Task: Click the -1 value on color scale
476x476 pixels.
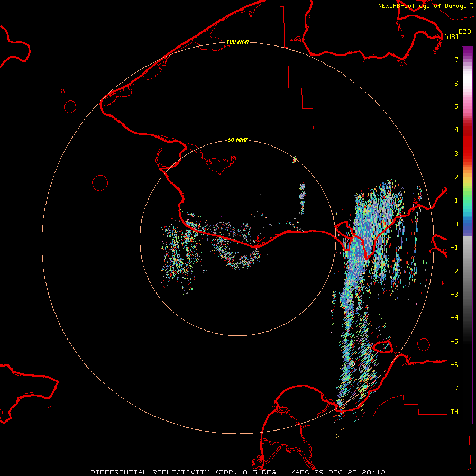Action: click(454, 248)
